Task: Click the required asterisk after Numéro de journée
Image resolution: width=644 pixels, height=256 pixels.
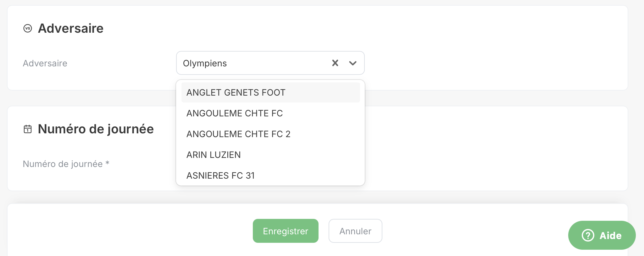Action: pyautogui.click(x=108, y=163)
